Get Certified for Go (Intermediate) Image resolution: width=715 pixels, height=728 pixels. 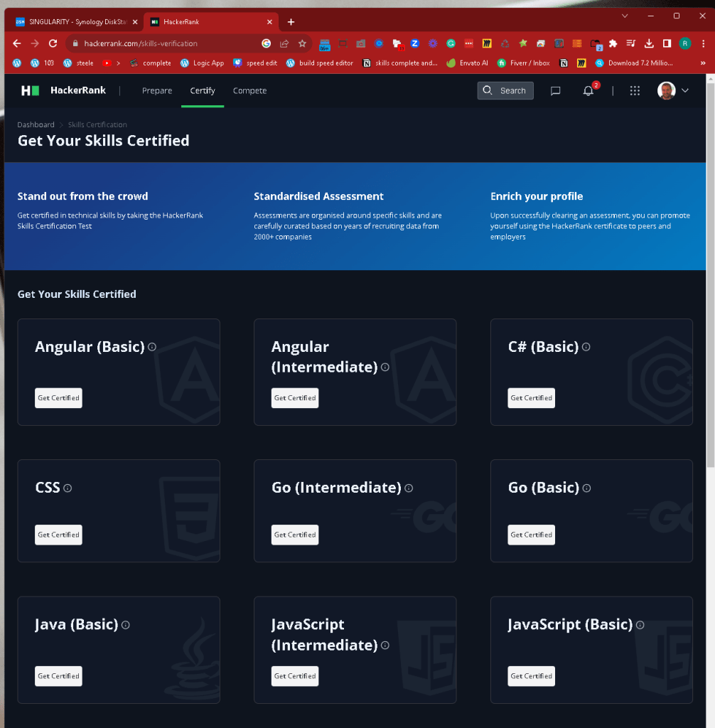(295, 535)
